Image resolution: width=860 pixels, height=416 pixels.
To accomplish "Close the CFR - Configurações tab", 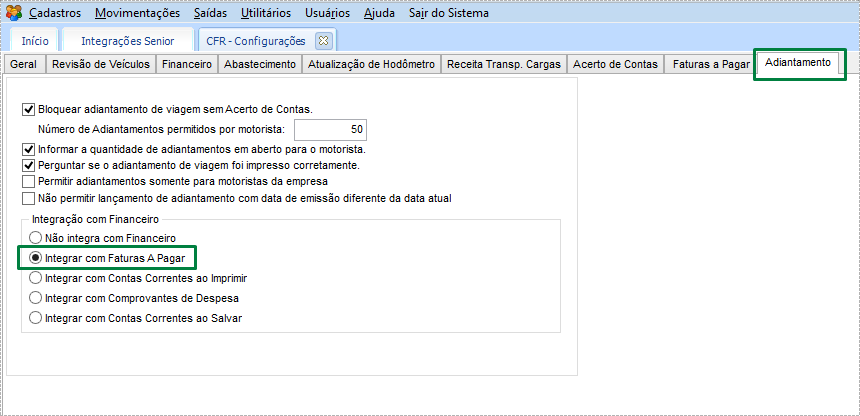I will [x=323, y=40].
